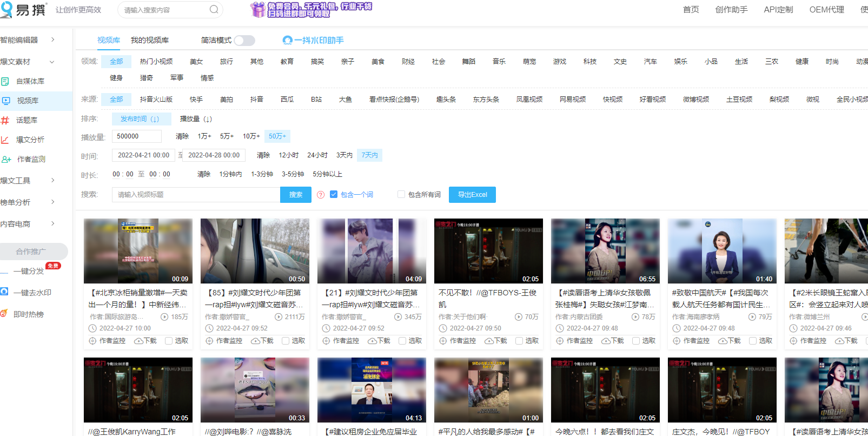868x436 pixels.
Task: Open 创作助手 in top navigation
Action: click(x=731, y=10)
